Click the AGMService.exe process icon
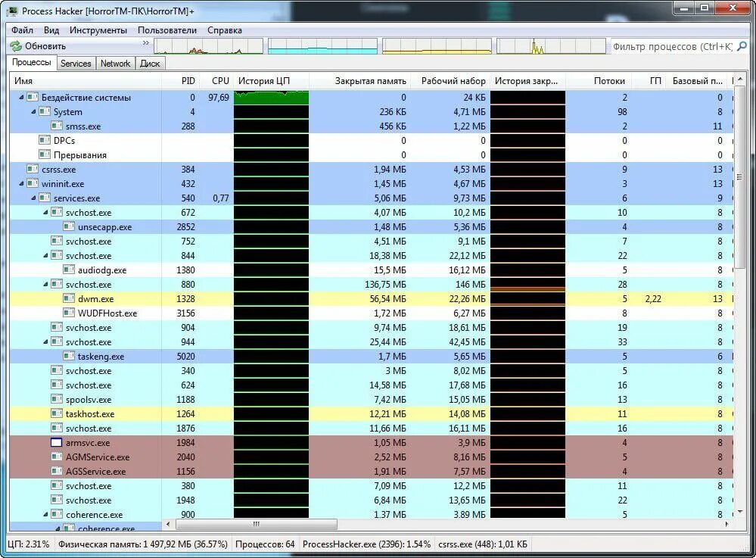 [57, 457]
